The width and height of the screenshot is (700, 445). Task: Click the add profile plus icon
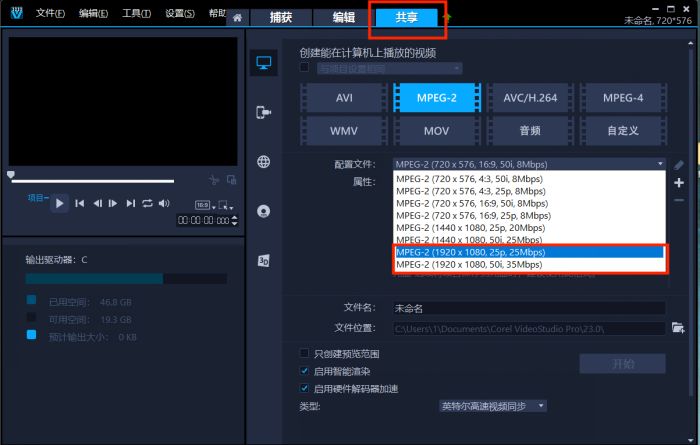click(x=679, y=183)
